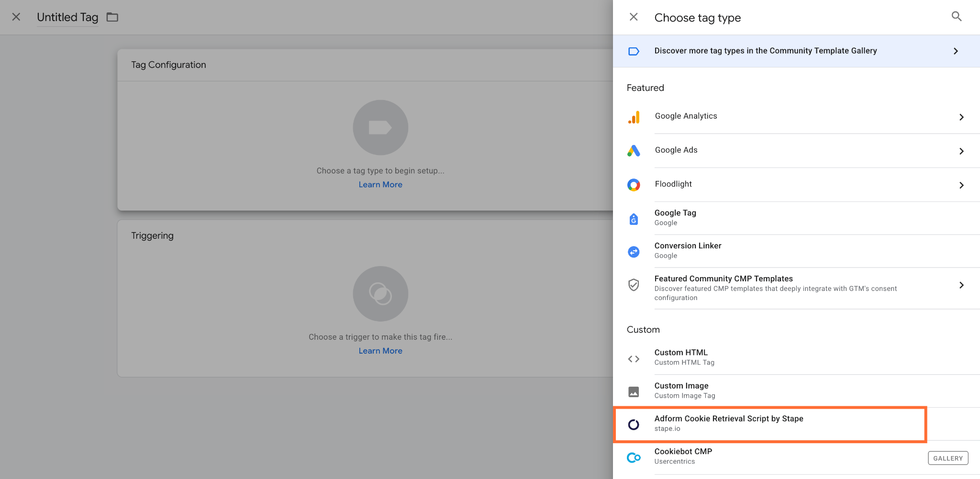980x479 pixels.
Task: Select the Google Ads tag type
Action: pos(796,151)
